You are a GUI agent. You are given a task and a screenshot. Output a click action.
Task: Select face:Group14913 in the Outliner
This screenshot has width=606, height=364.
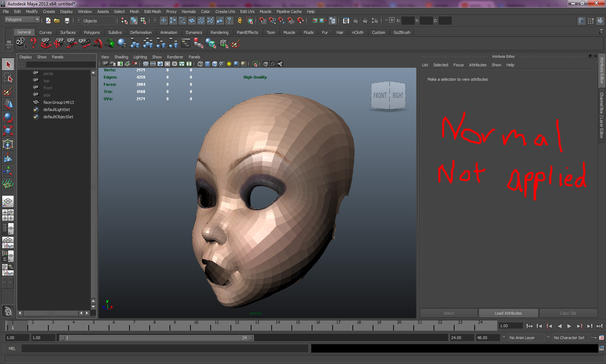[x=58, y=102]
